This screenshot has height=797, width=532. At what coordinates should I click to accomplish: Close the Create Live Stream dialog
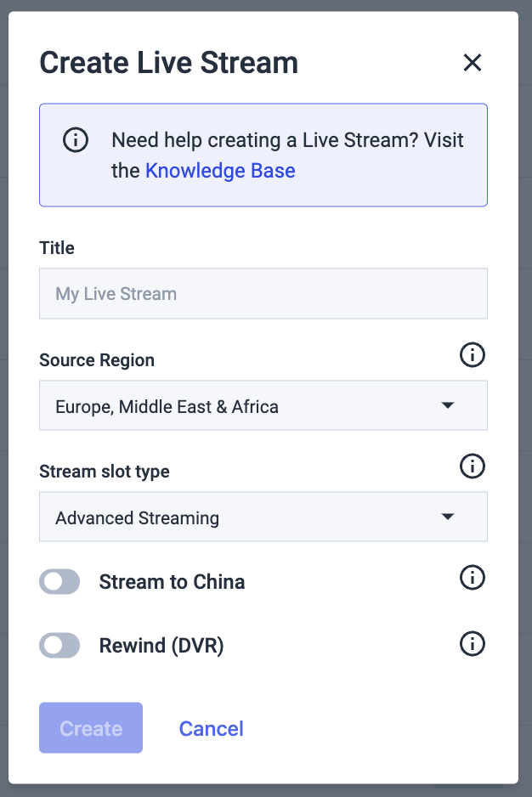tap(473, 63)
